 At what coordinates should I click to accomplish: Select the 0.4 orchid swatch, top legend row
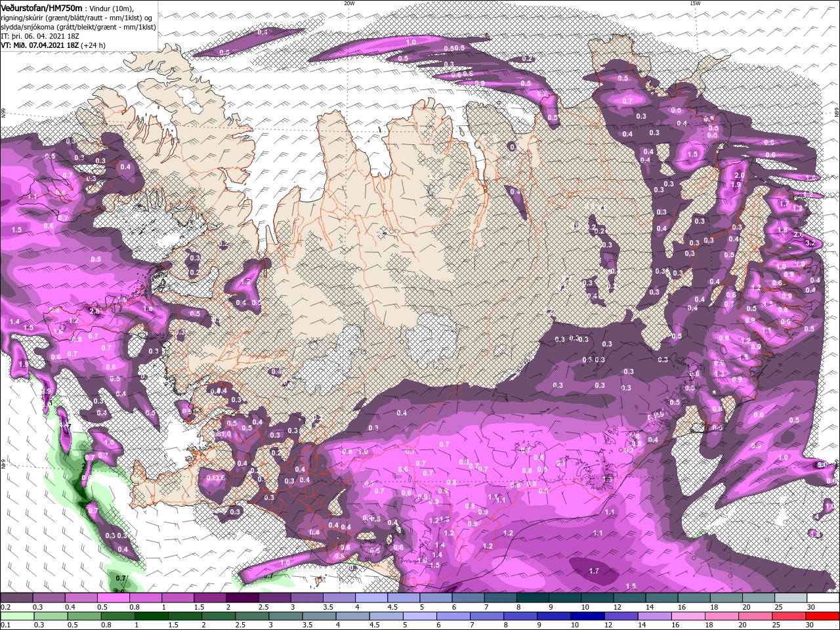coord(81,598)
